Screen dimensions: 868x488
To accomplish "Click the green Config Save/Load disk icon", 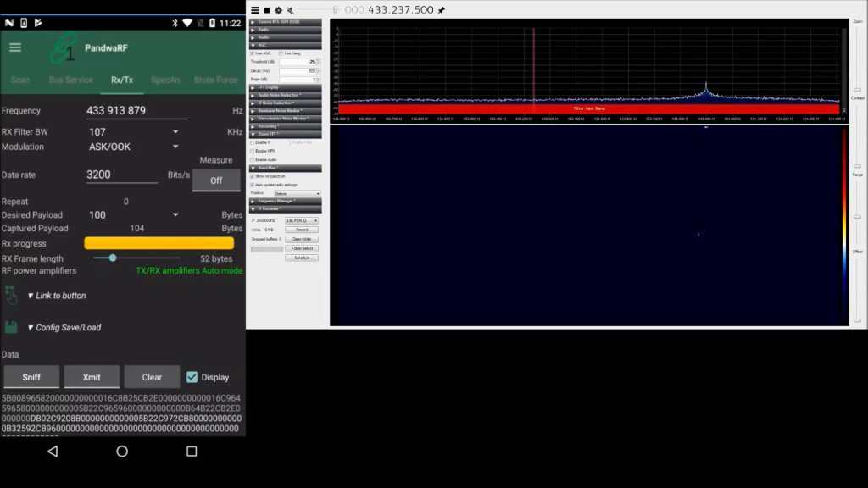I will click(x=10, y=326).
